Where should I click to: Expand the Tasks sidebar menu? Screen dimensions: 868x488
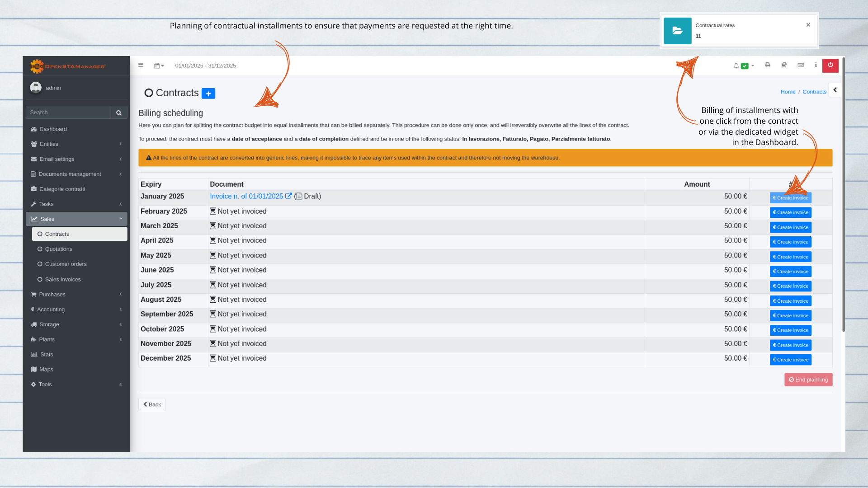76,204
